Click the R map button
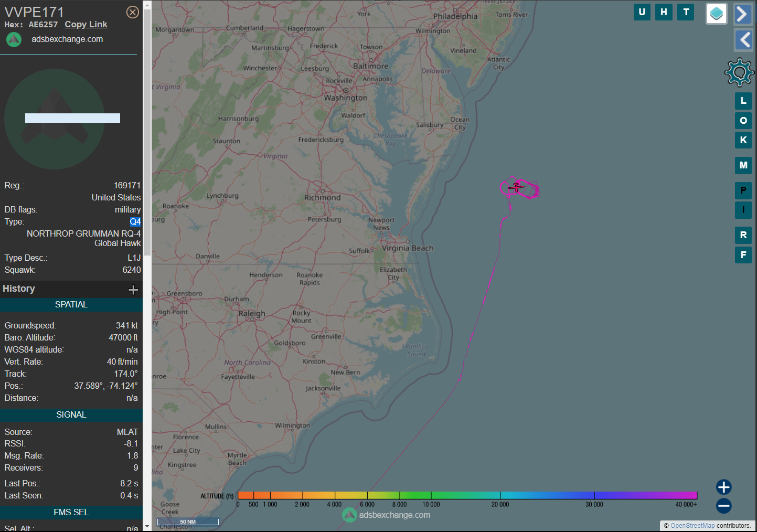Image resolution: width=757 pixels, height=532 pixels. [743, 235]
